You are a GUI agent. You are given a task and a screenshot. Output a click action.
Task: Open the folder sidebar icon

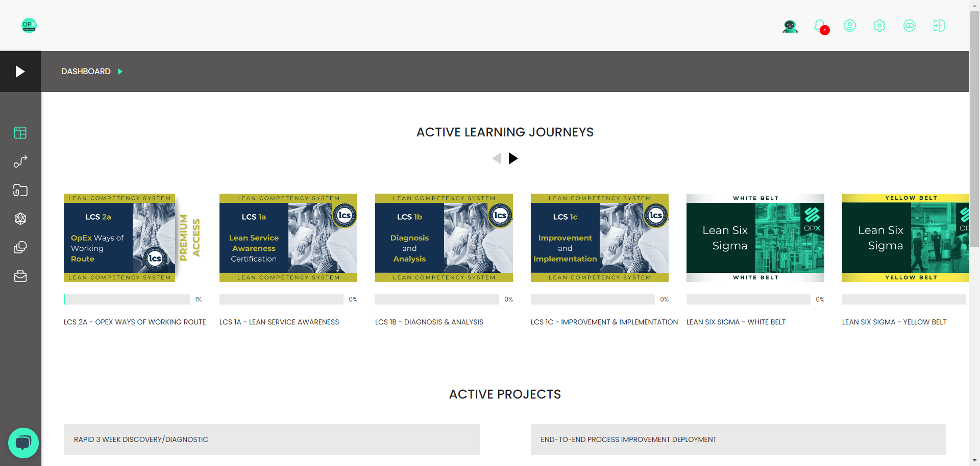pyautogui.click(x=20, y=190)
